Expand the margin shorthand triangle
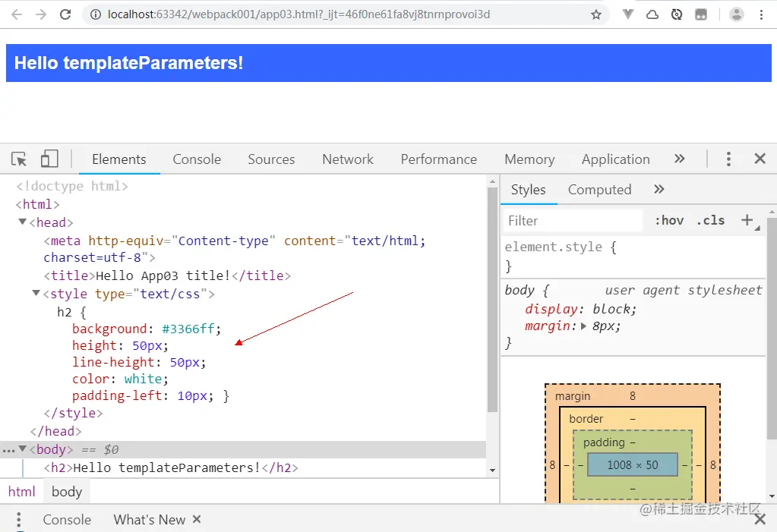 [583, 326]
